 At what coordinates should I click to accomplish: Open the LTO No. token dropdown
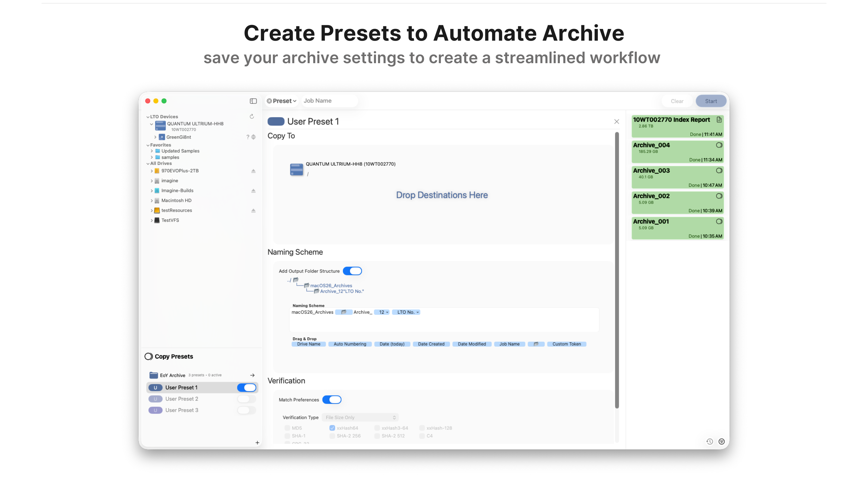tap(406, 312)
